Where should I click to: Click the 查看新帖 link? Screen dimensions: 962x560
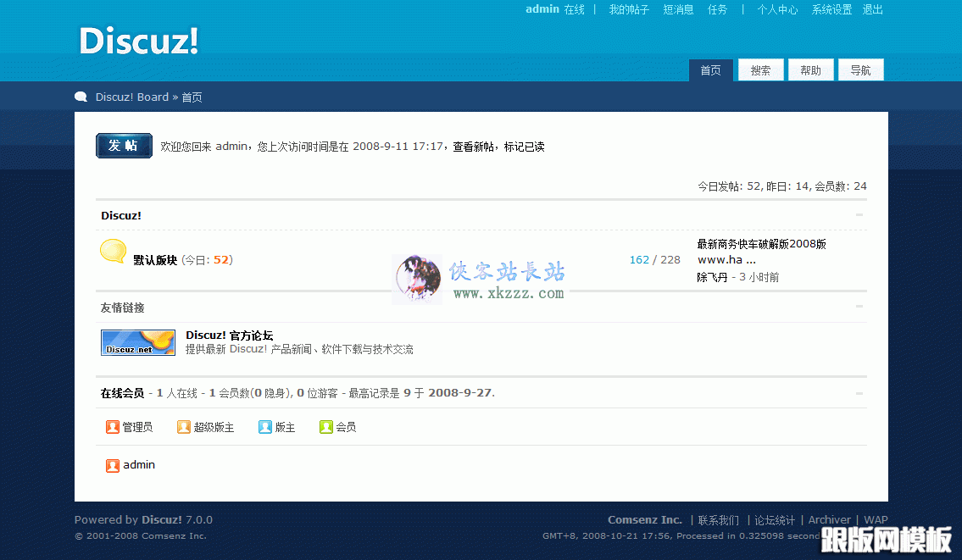(473, 147)
